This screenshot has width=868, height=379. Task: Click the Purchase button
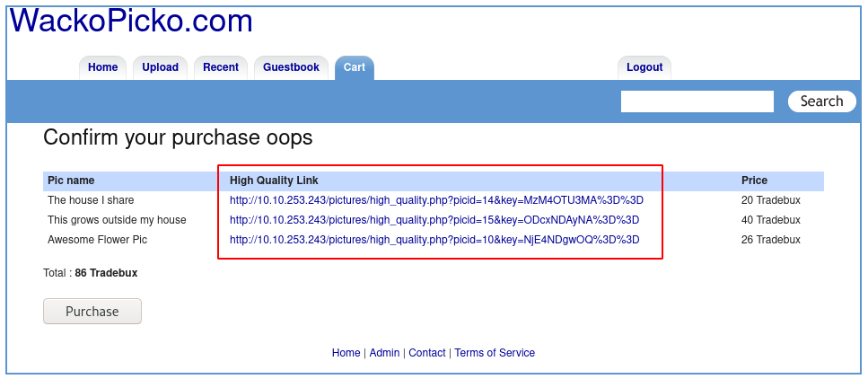tap(92, 312)
